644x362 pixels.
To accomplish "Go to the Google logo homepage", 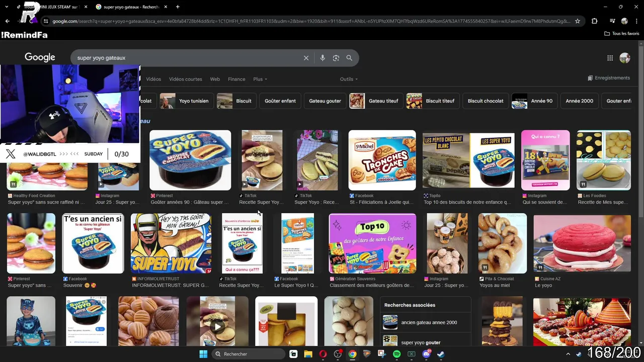I will [x=40, y=57].
